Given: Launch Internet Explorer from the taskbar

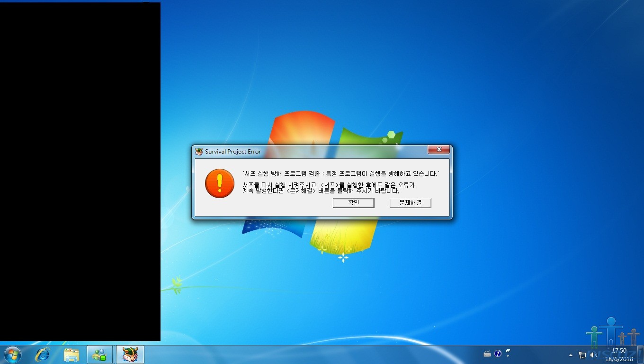Looking at the screenshot, I should [x=43, y=355].
